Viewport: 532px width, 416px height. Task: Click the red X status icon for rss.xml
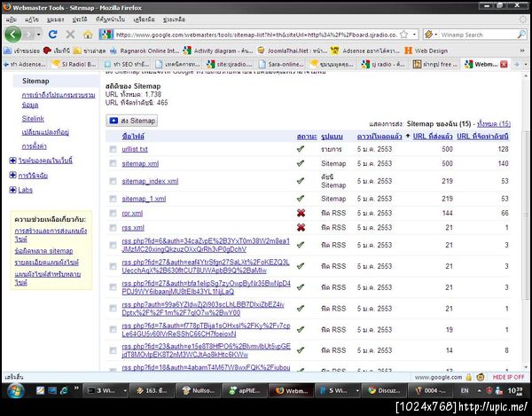301,227
